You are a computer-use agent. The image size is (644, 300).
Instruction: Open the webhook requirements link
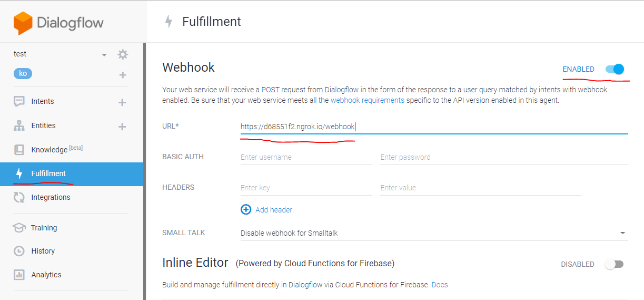368,100
